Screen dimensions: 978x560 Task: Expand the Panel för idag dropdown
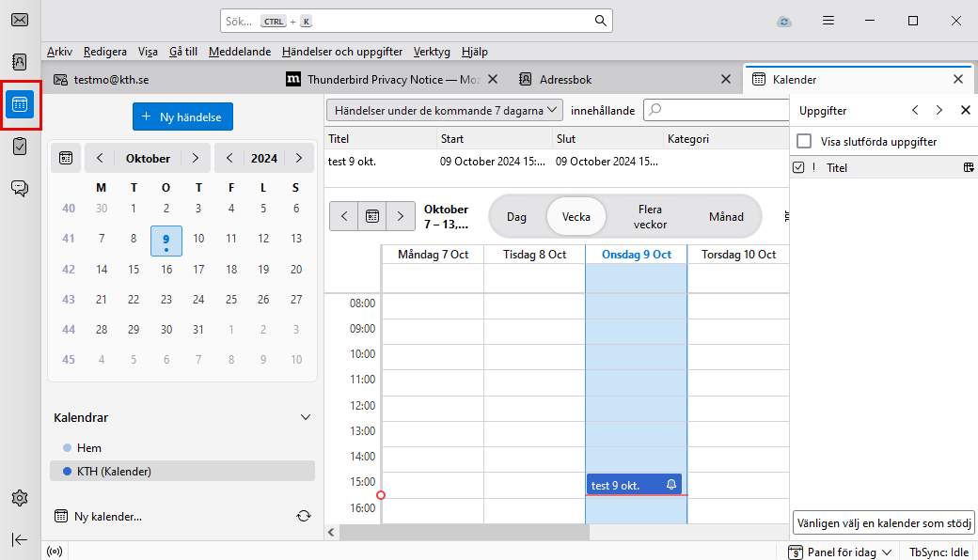(x=837, y=552)
